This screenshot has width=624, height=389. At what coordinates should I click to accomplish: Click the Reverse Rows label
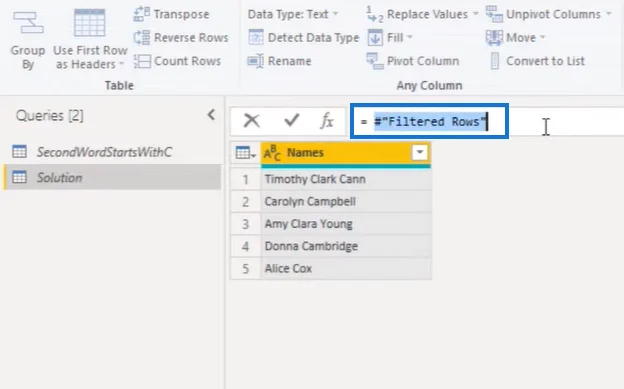191,37
